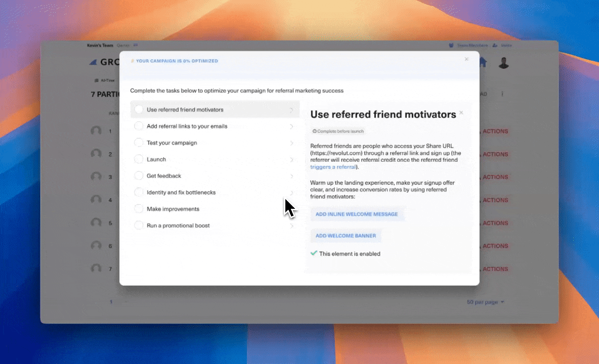Open the triggers a referral link
The height and width of the screenshot is (364, 599).
[x=333, y=167]
